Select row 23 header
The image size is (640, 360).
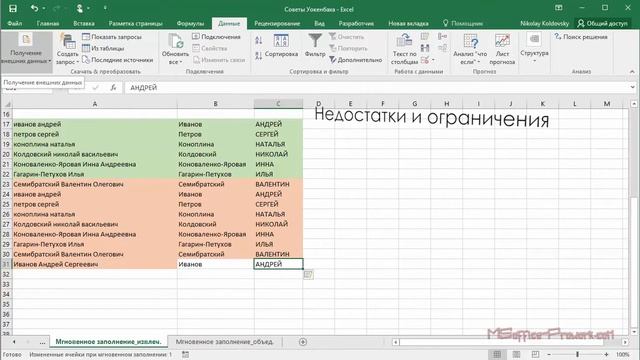6,184
